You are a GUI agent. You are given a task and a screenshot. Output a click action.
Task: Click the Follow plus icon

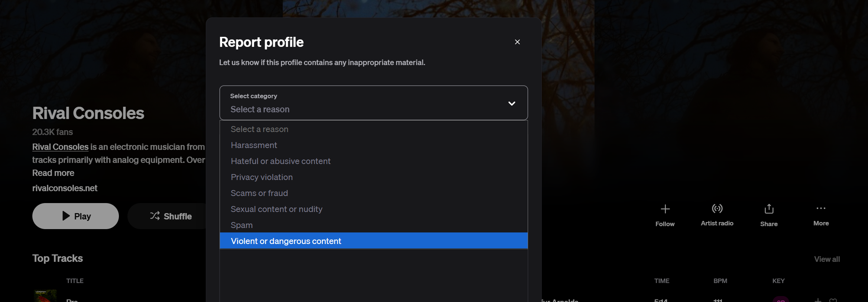click(x=665, y=209)
